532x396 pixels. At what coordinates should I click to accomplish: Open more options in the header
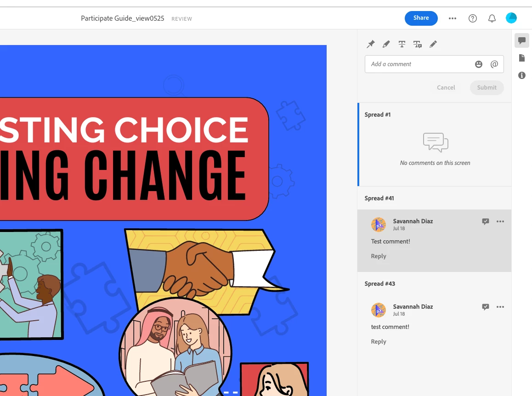(x=453, y=18)
